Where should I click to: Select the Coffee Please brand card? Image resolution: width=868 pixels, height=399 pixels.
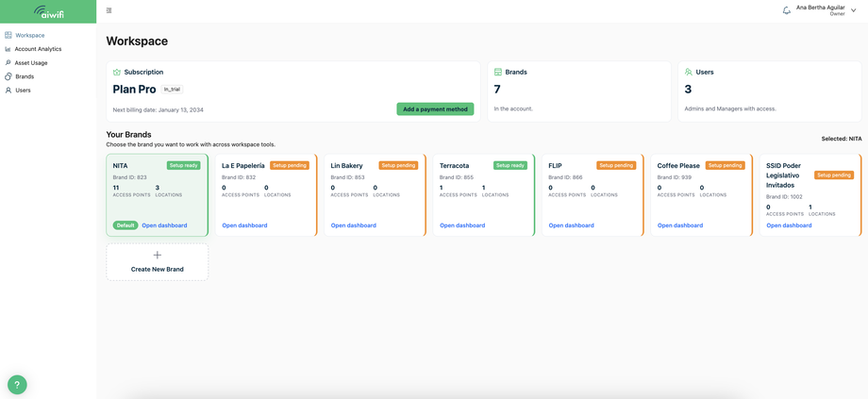(x=701, y=195)
